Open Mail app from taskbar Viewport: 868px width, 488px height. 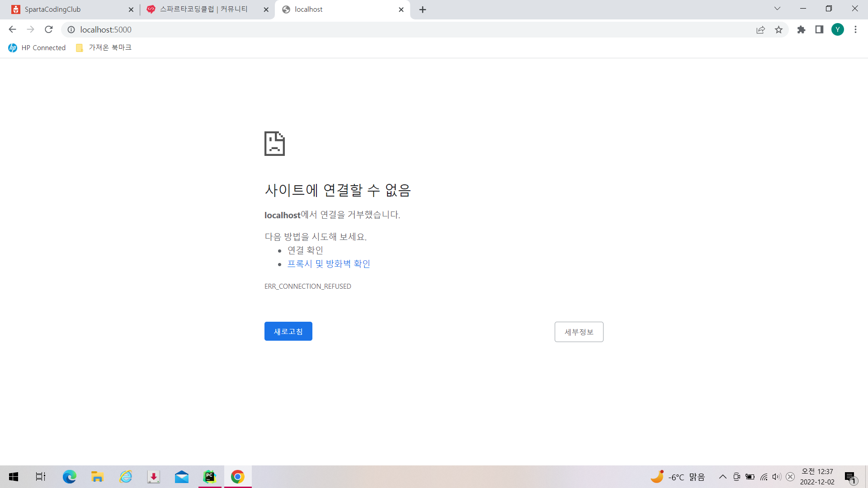[182, 477]
